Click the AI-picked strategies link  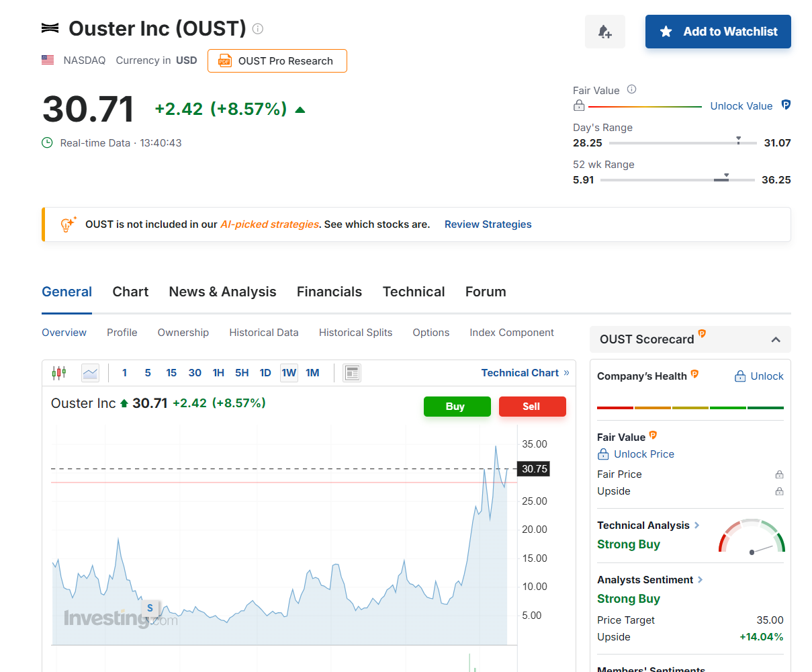click(x=270, y=224)
